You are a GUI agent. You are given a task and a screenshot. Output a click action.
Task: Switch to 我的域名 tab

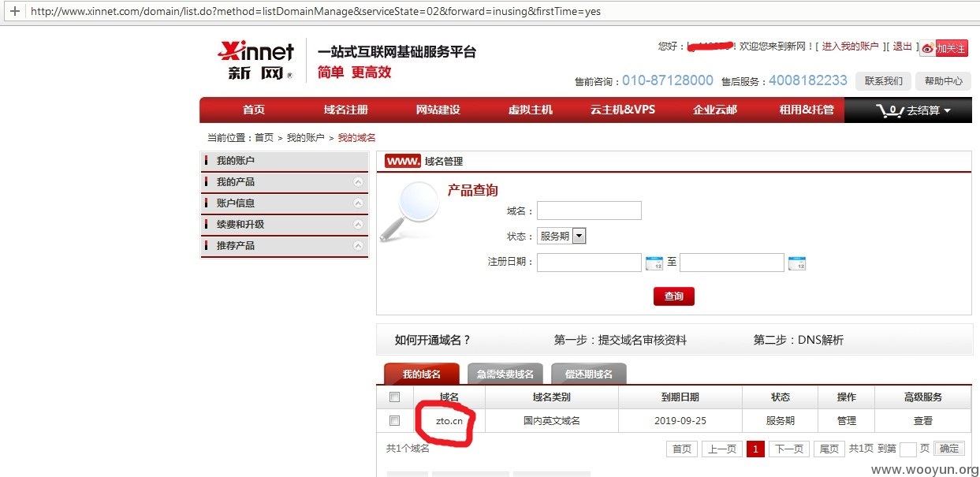point(421,374)
